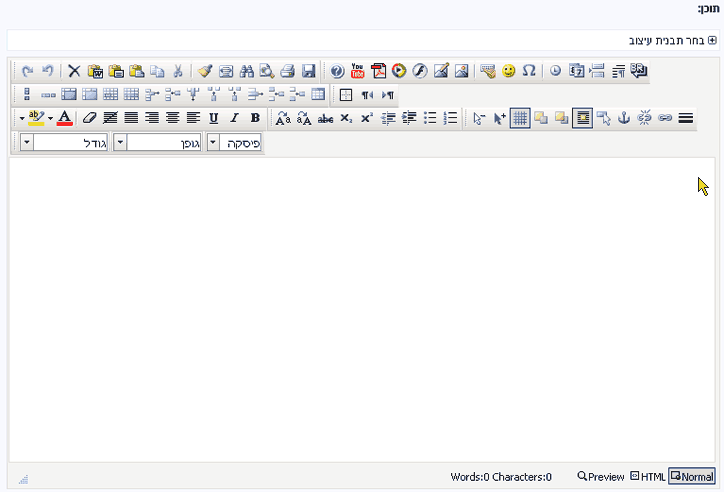This screenshot has width=724, height=492.
Task: Click the black X delete icon
Action: (x=74, y=71)
